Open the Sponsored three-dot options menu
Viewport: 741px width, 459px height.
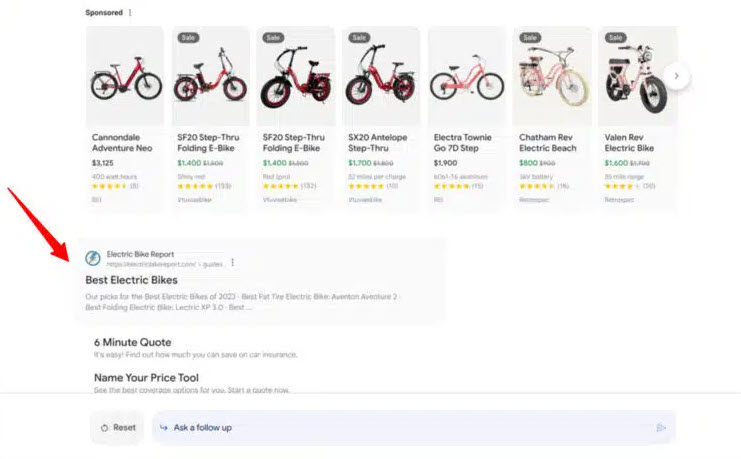[130, 13]
